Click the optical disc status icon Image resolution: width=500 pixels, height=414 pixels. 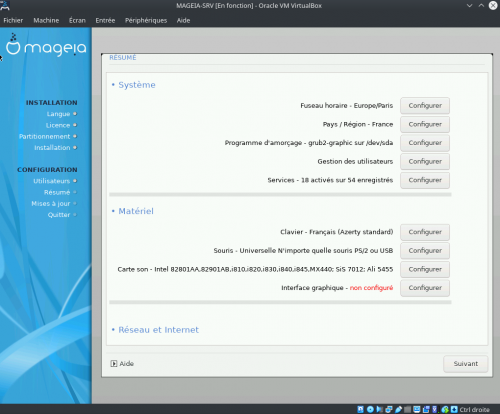[x=370, y=409]
